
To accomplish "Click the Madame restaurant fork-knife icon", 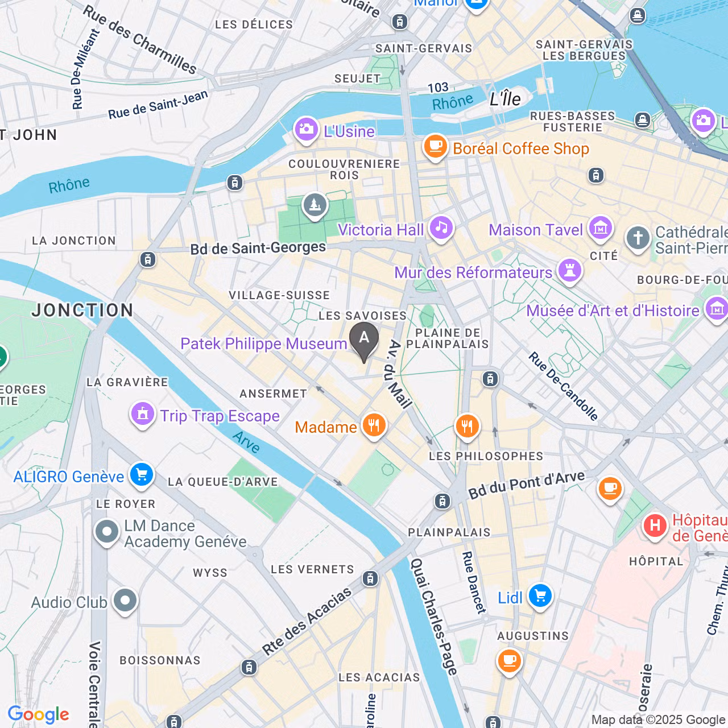I will (x=374, y=425).
